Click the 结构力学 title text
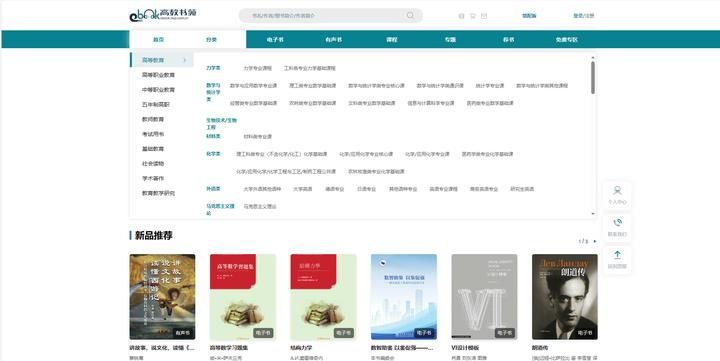The image size is (720, 361). pos(301,348)
